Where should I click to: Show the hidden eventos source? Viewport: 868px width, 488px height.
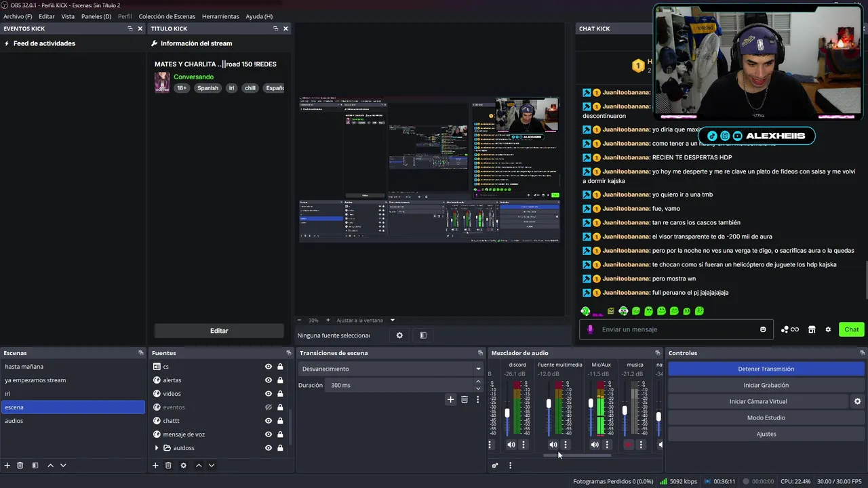click(x=269, y=407)
